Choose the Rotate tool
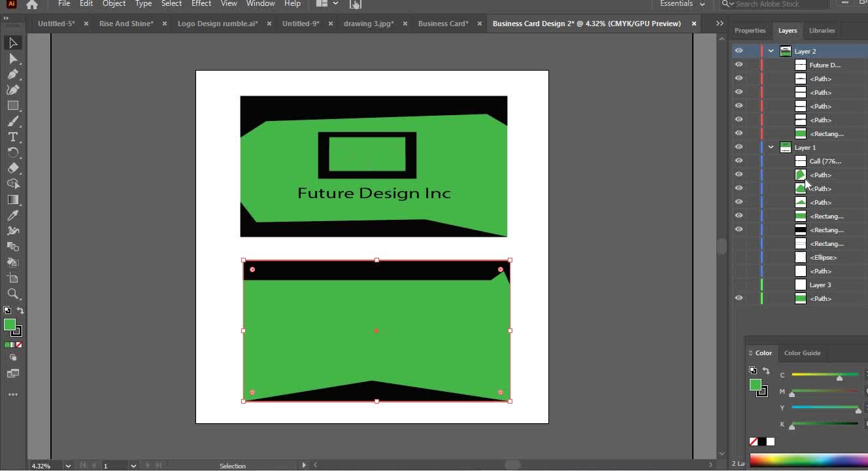 [x=13, y=152]
